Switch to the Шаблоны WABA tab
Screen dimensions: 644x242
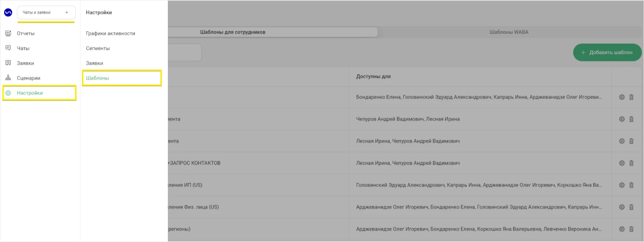pyautogui.click(x=509, y=32)
